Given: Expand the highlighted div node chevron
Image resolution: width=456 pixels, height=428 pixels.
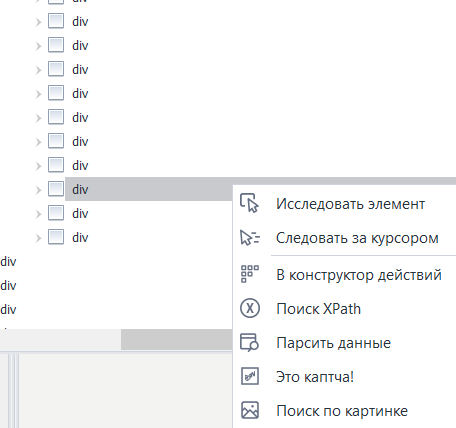Looking at the screenshot, I should point(38,190).
